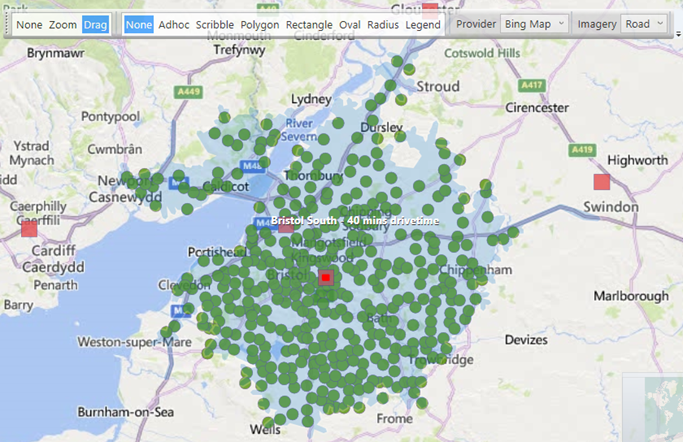Viewport: 683px width, 442px height.
Task: Toggle the map Legend
Action: click(x=423, y=25)
